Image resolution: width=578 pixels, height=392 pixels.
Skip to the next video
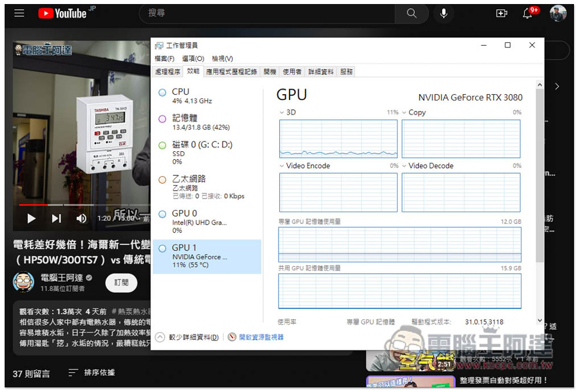tap(56, 218)
